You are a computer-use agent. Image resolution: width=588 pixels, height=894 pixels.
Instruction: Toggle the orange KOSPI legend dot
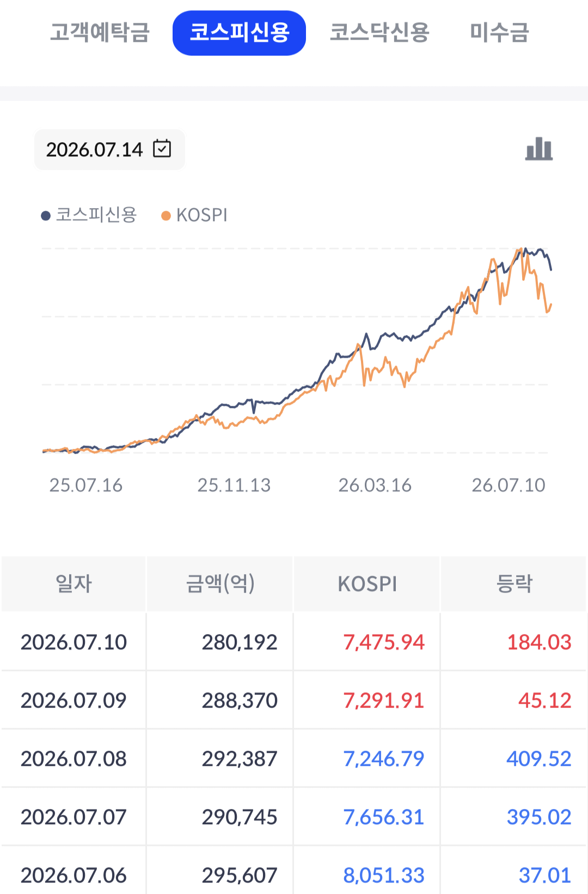click(x=166, y=216)
